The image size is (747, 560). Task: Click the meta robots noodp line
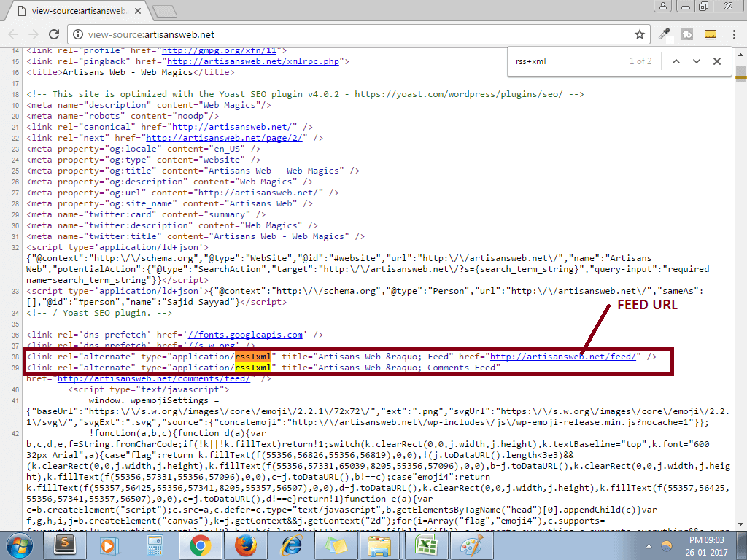[123, 116]
